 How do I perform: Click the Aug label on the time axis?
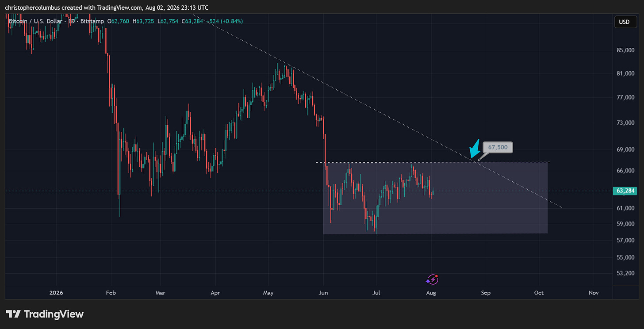[431, 293]
